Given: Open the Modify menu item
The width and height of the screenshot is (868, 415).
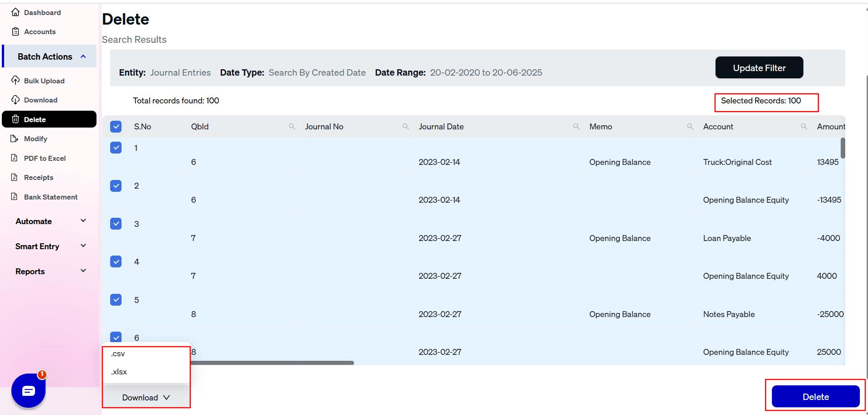Looking at the screenshot, I should (36, 138).
